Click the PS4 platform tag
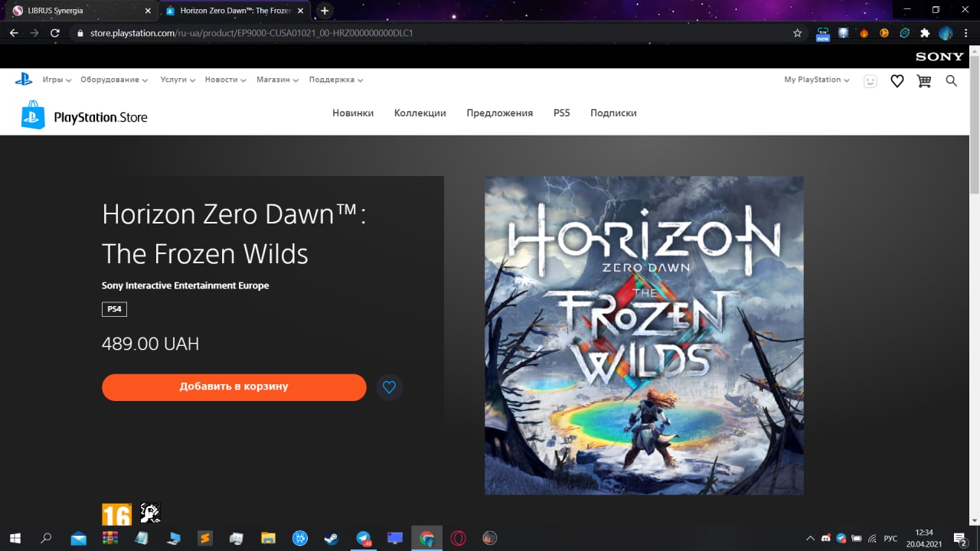This screenshot has height=551, width=980. 114,309
